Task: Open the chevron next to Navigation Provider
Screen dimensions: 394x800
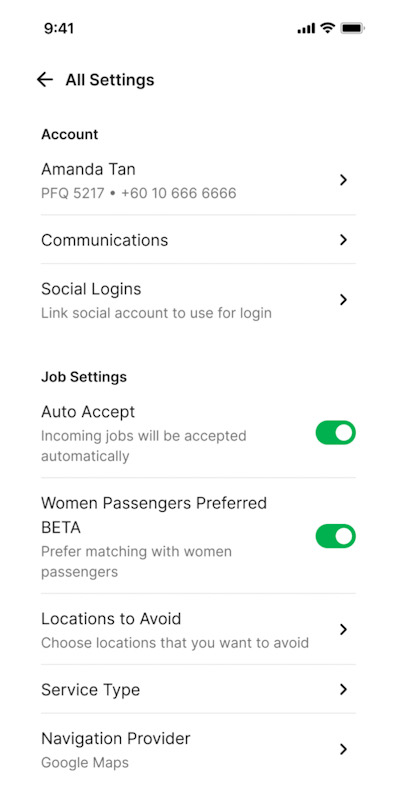Action: (343, 749)
